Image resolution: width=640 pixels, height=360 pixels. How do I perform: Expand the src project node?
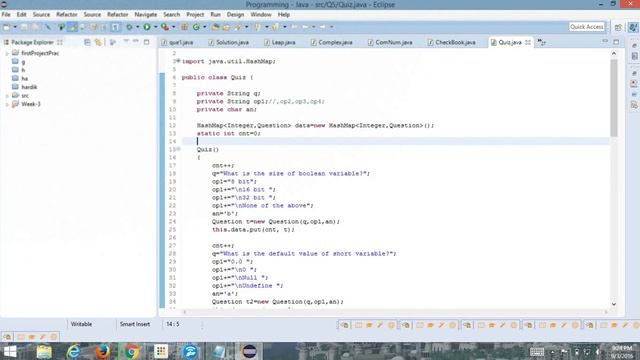(7, 96)
